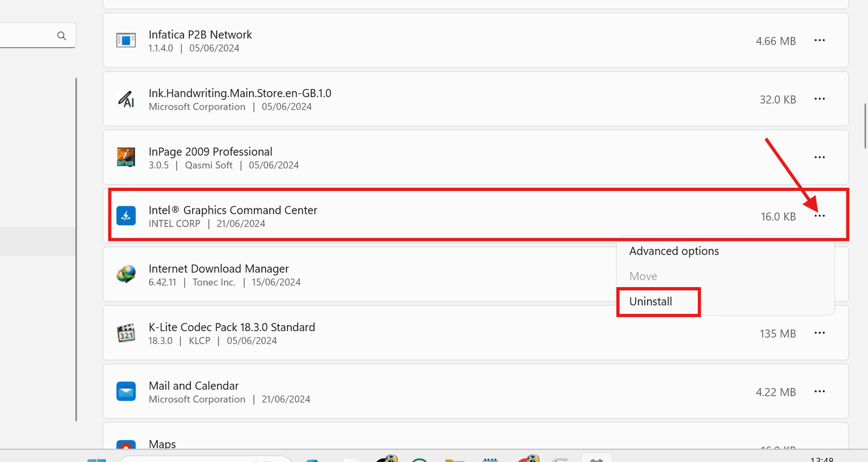Screen dimensions: 868x462
Task: Click the 6.42.11 version text
Action: (x=163, y=282)
